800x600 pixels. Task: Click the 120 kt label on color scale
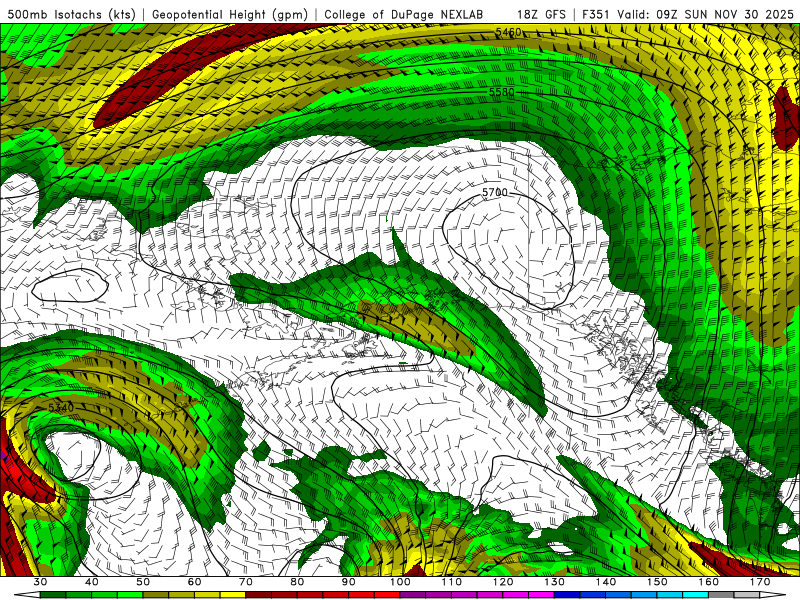[x=503, y=582]
